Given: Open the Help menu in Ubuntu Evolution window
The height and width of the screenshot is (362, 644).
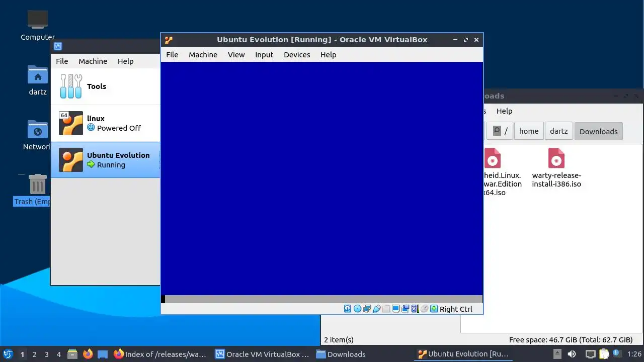Looking at the screenshot, I should point(328,55).
